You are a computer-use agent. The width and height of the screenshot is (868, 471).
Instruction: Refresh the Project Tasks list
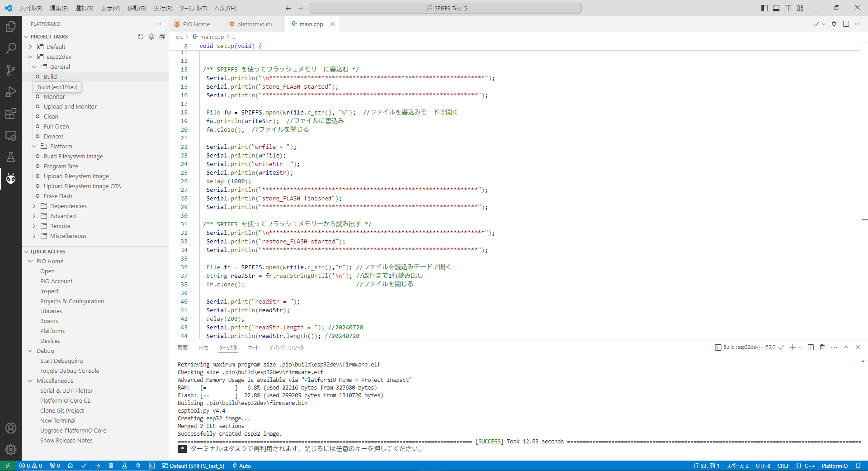[141, 37]
